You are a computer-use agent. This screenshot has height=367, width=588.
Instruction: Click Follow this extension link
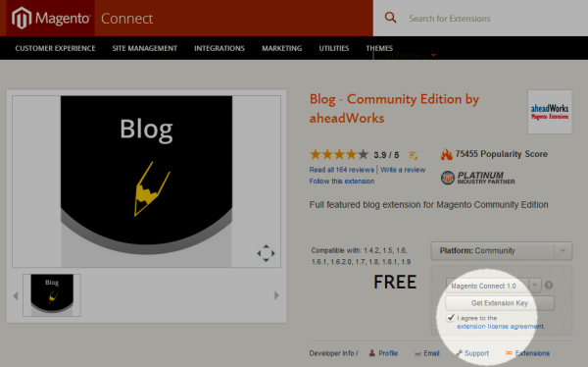pyautogui.click(x=342, y=182)
